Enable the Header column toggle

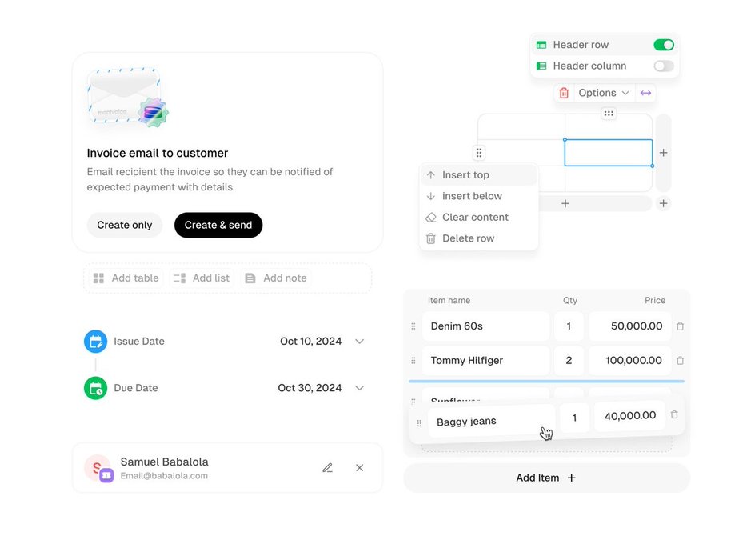click(x=664, y=66)
